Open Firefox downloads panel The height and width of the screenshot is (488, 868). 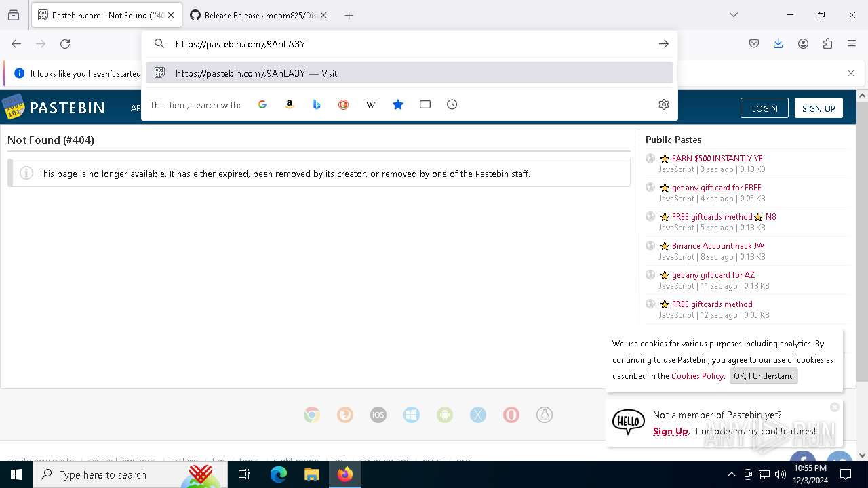coord(778,44)
